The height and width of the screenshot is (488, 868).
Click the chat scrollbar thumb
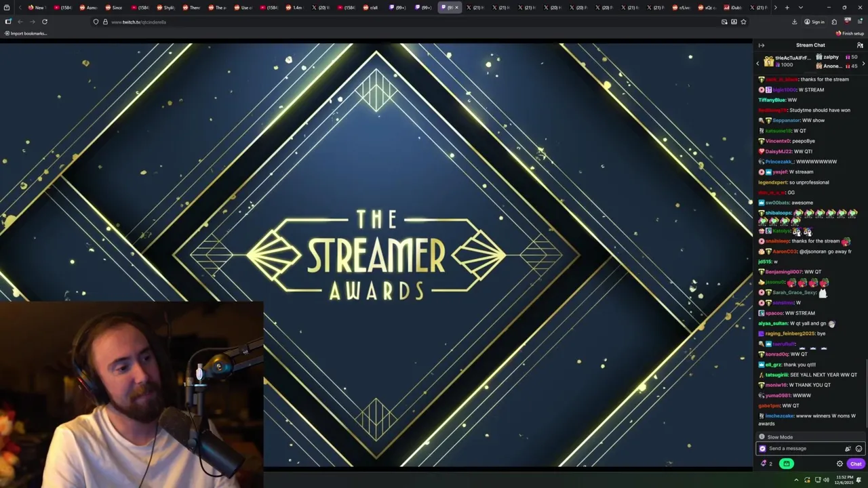(x=866, y=393)
